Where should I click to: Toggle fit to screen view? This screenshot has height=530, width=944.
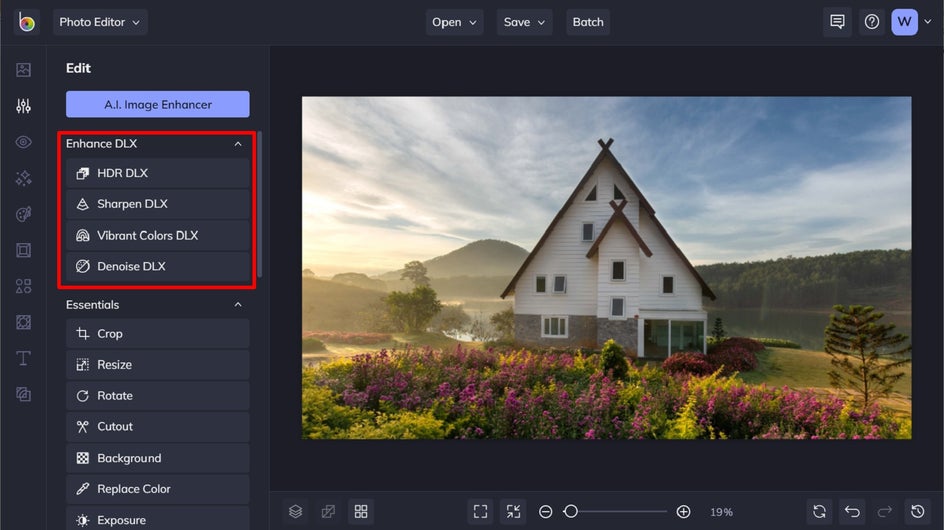[480, 511]
